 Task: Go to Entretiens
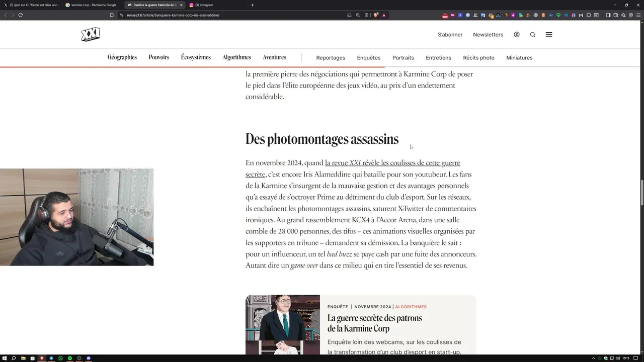(438, 58)
